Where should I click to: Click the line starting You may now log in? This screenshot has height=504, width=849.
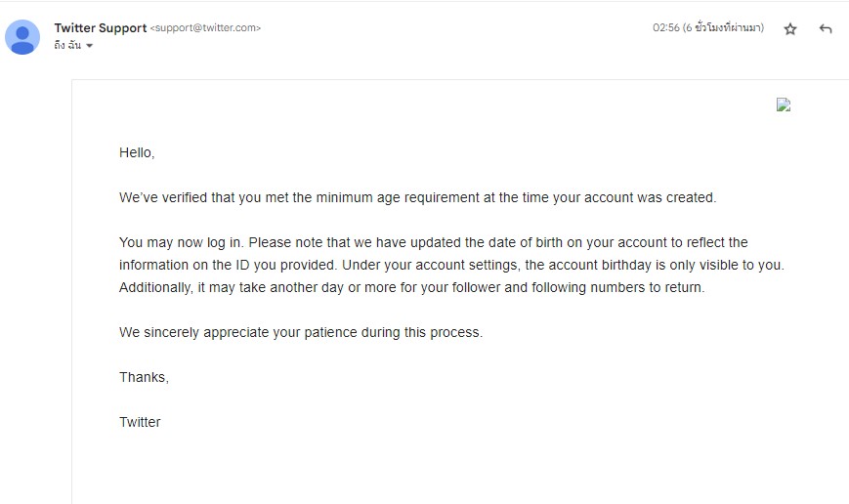pos(433,242)
